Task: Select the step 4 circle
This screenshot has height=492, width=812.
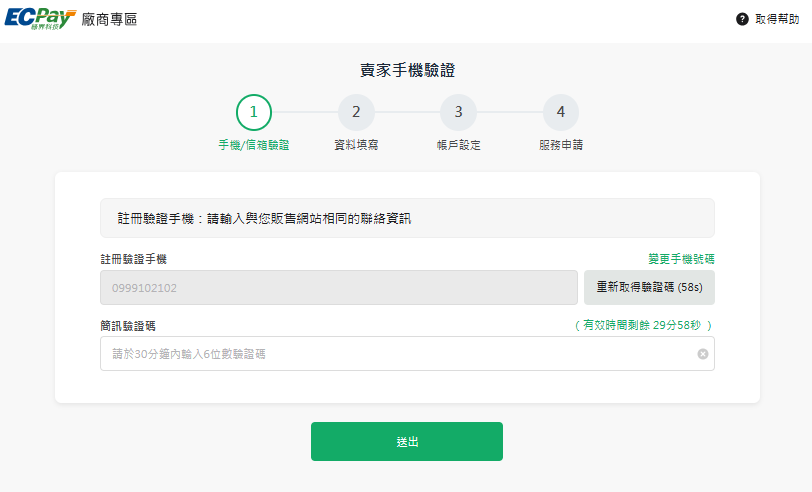Action: point(560,112)
